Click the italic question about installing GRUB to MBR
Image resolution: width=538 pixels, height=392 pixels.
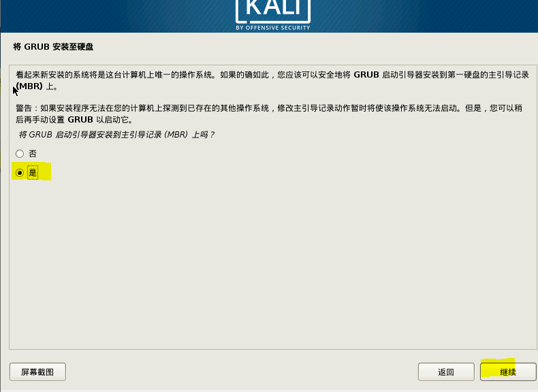(116, 135)
